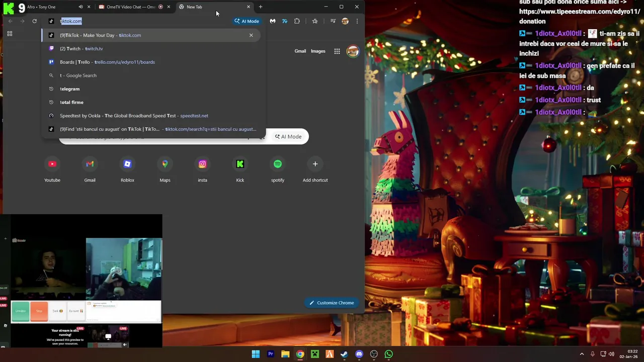
Task: Open OBS Studio from taskbar
Action: pos(374,354)
